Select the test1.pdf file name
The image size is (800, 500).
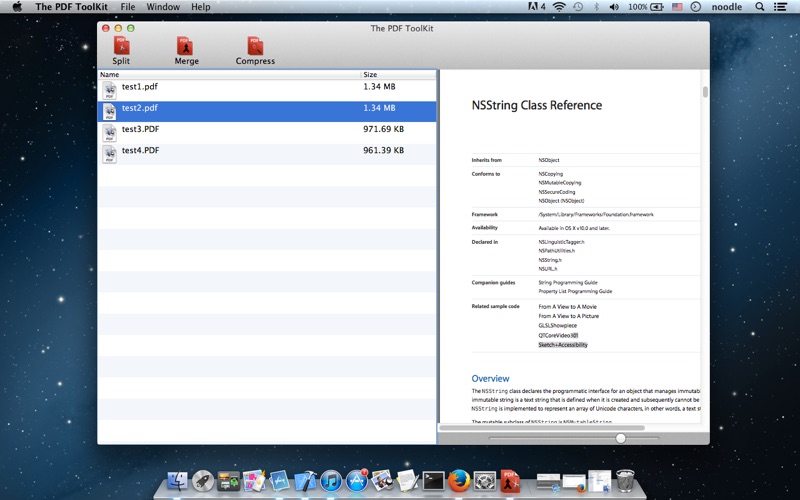pos(139,87)
